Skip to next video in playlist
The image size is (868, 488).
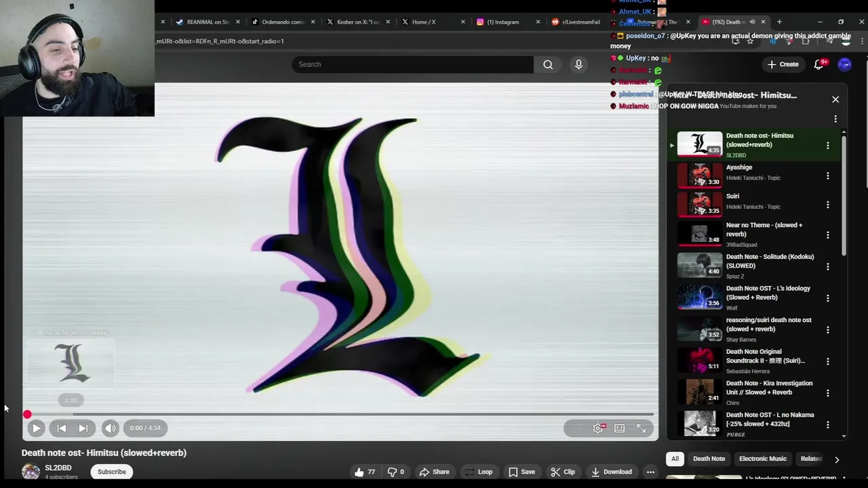(83, 428)
